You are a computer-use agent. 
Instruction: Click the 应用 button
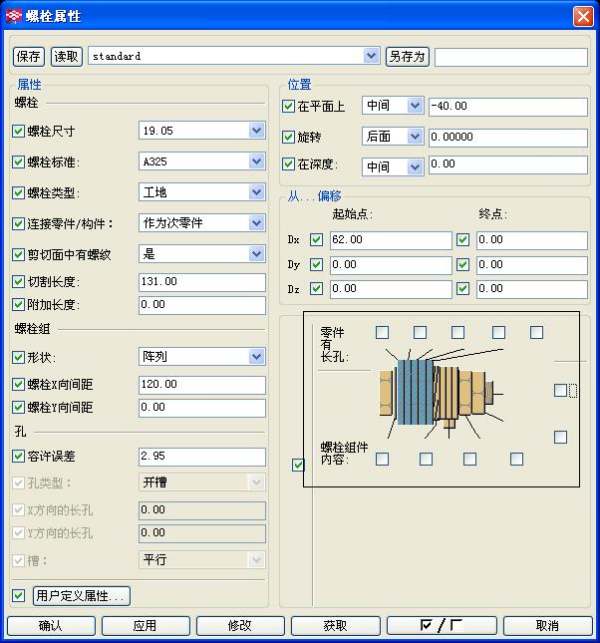pos(145,625)
